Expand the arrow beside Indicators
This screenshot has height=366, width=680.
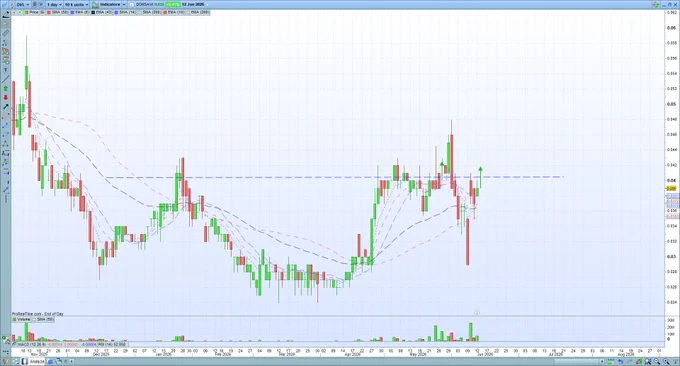click(x=124, y=4)
